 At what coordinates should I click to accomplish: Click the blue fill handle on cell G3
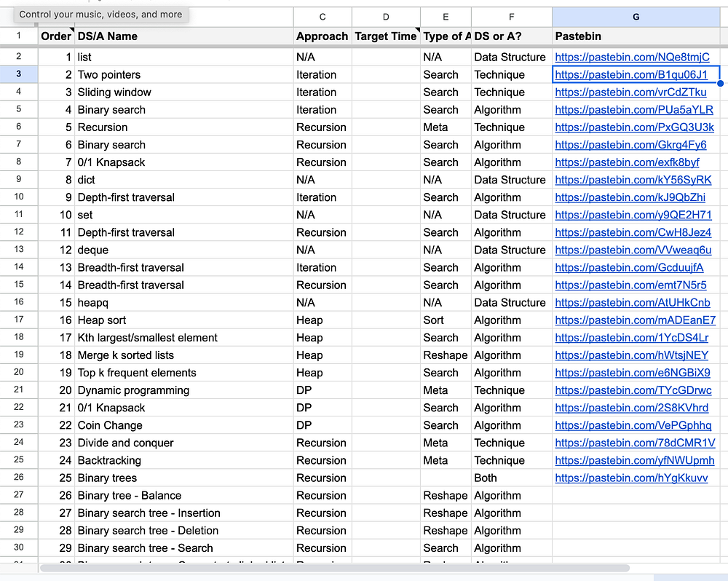click(x=720, y=83)
